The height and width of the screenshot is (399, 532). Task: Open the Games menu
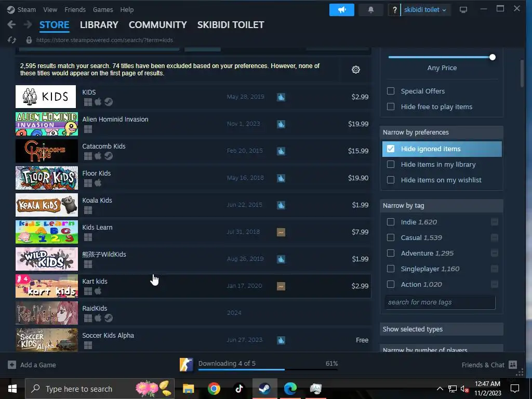coord(103,10)
